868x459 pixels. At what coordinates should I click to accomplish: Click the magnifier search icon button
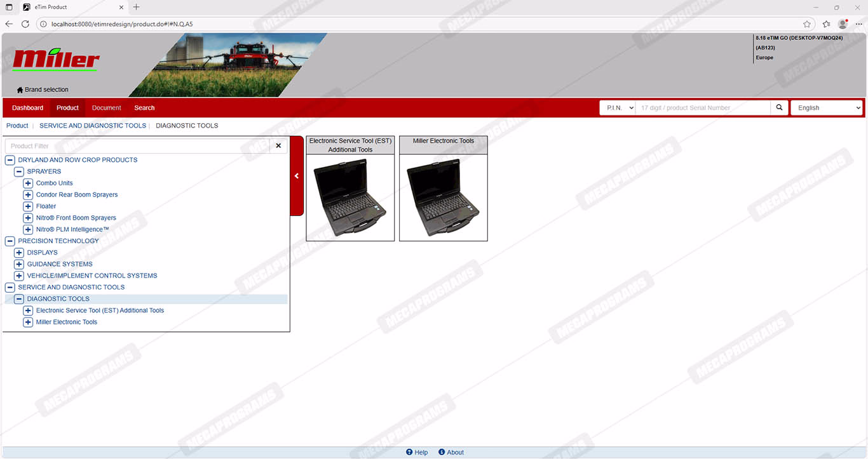click(x=779, y=108)
